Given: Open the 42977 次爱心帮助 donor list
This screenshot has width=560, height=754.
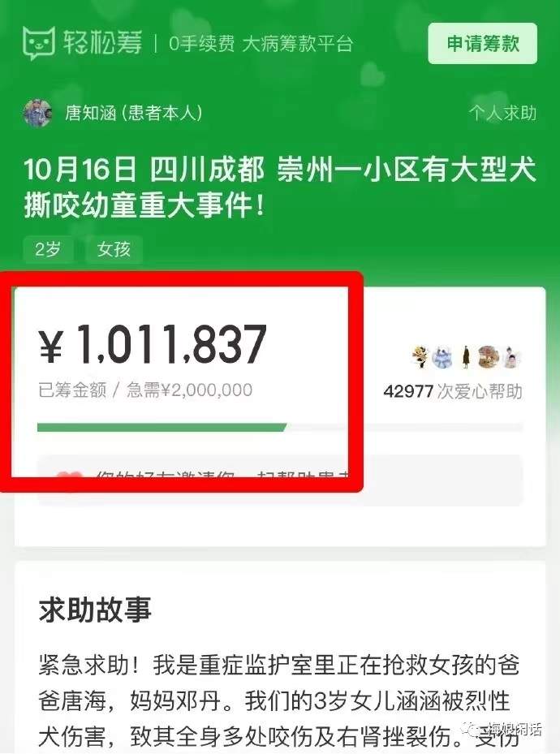Looking at the screenshot, I should click(x=452, y=391).
